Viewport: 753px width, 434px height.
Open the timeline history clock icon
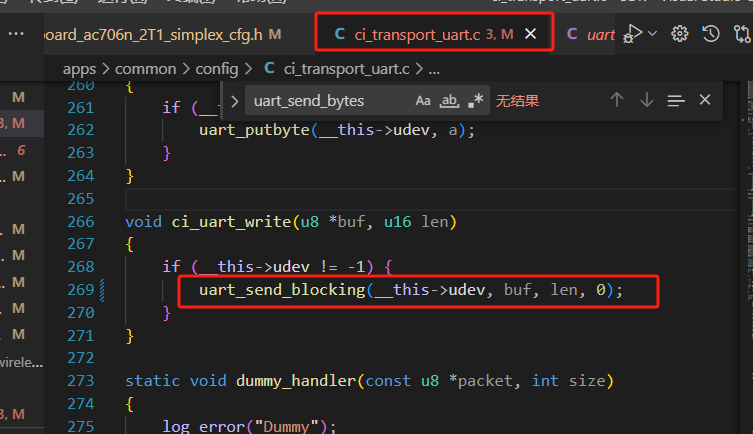tap(711, 34)
